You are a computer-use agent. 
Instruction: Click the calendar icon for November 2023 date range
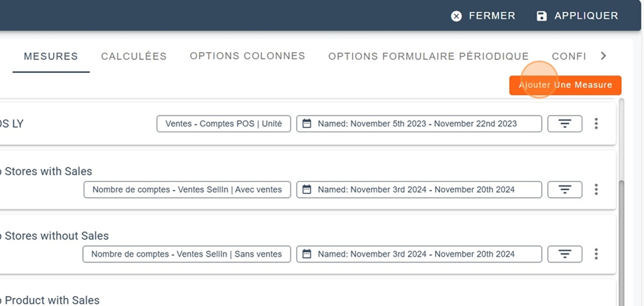click(x=307, y=124)
